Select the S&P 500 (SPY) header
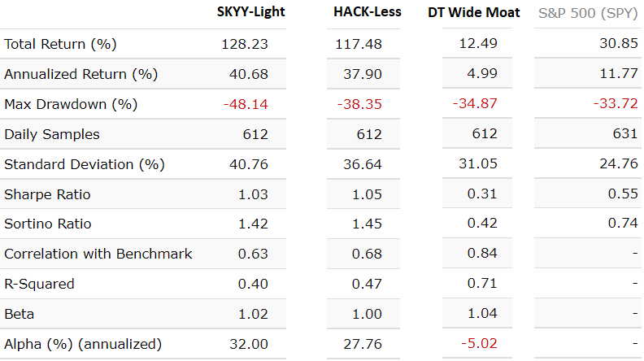Image resolution: width=644 pixels, height=361 pixels. click(588, 12)
